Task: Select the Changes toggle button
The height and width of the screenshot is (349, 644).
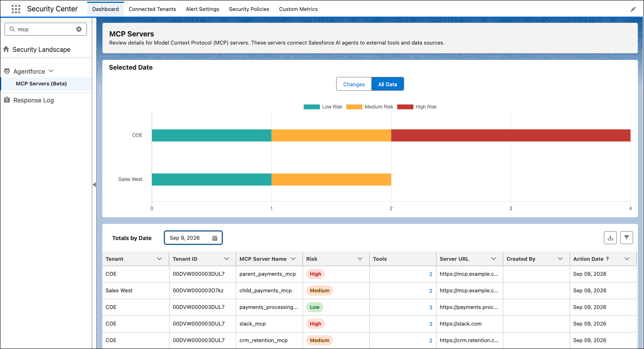Action: coord(354,84)
